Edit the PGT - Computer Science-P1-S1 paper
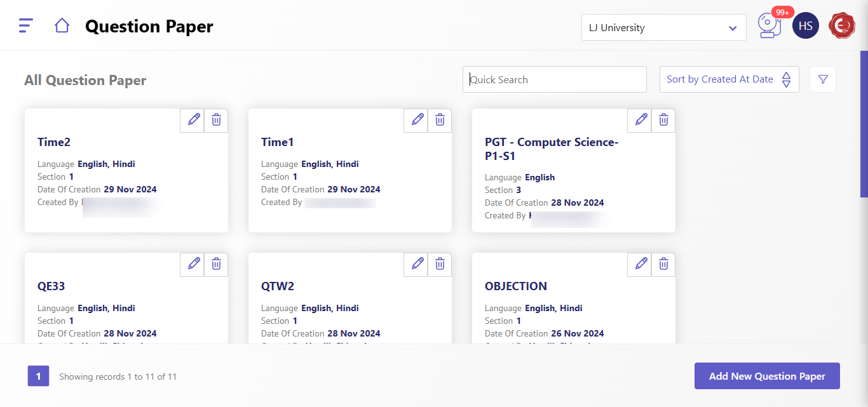 (x=641, y=119)
